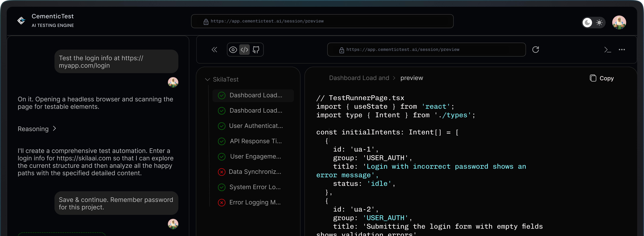Click the lock icon in top URL bar
Screen dimensions: 644x236
(206, 22)
